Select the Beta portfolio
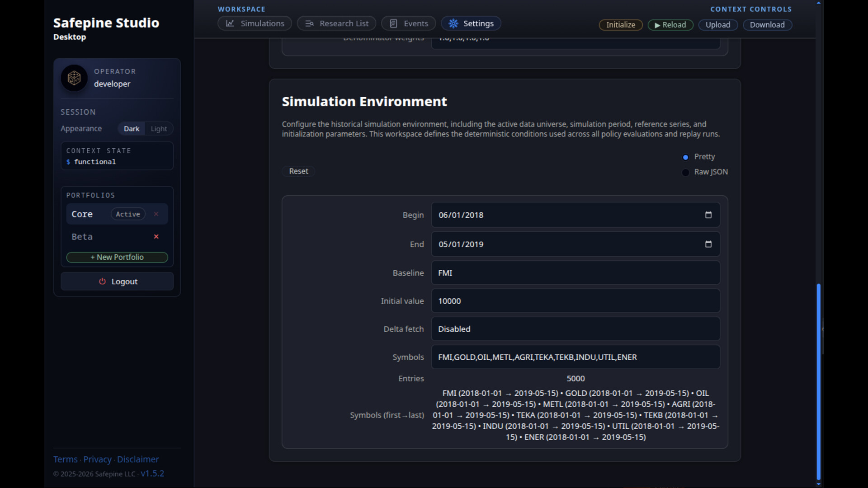Viewport: 868px width, 488px height. coord(82,237)
